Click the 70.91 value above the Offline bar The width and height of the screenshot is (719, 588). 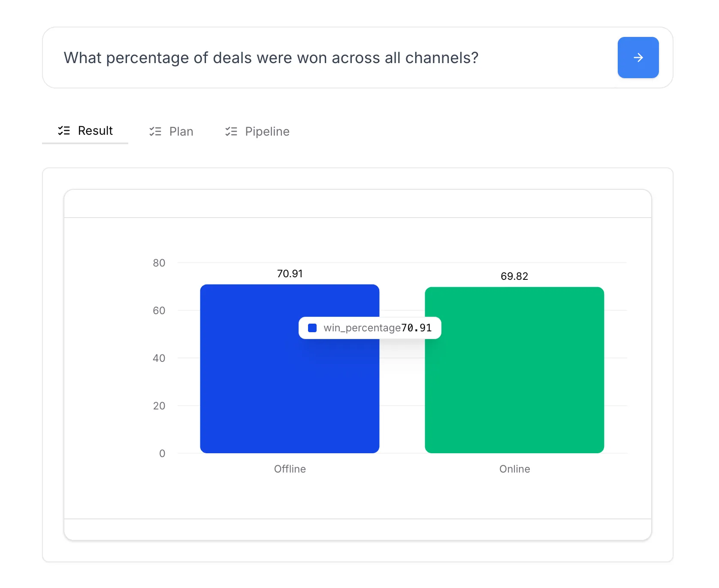[x=290, y=273]
